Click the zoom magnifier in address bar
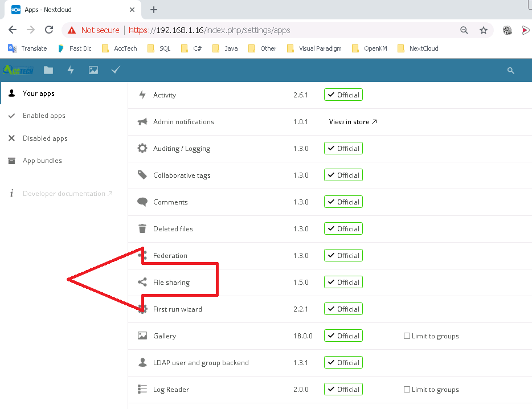The width and height of the screenshot is (532, 409). (464, 30)
